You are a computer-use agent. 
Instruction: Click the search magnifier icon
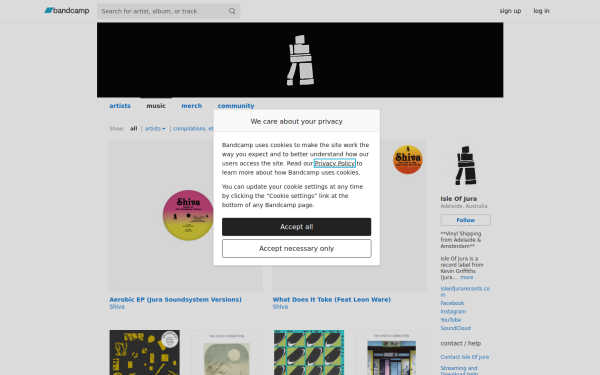point(232,11)
